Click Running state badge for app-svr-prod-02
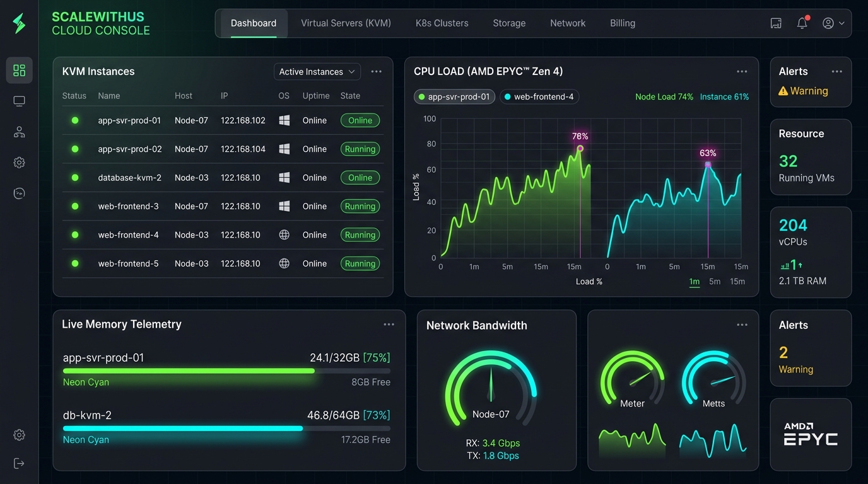 click(x=360, y=149)
